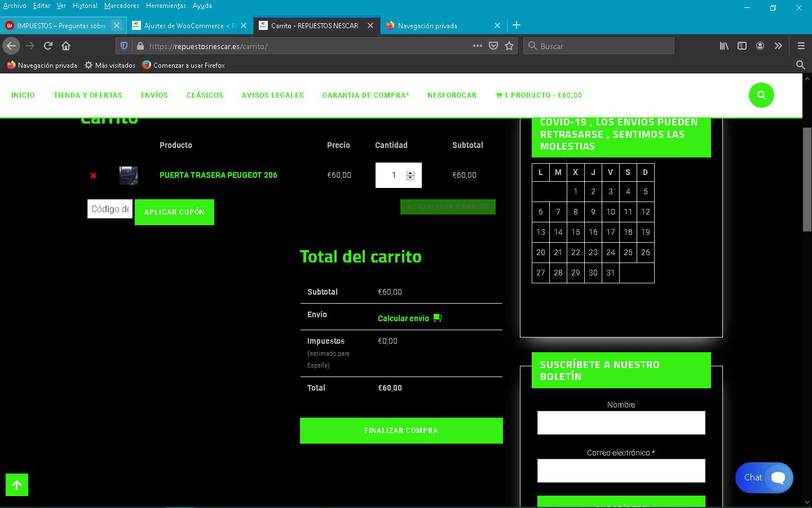Click the page vertical scrollbar
The image size is (812, 508).
click(x=807, y=179)
